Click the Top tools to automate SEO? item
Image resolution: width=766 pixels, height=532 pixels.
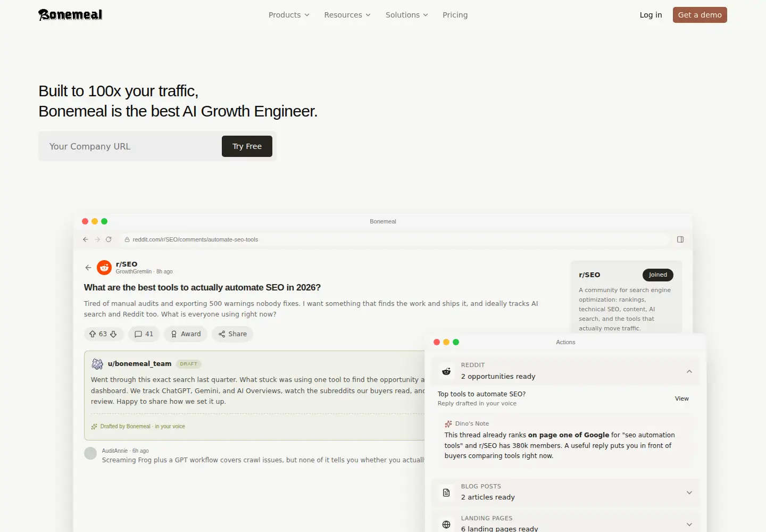pyautogui.click(x=481, y=394)
